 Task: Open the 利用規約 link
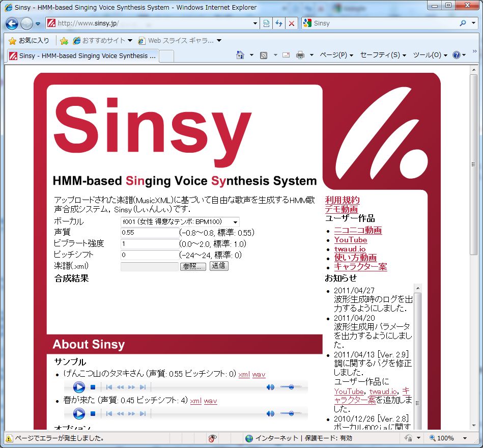[x=342, y=200]
